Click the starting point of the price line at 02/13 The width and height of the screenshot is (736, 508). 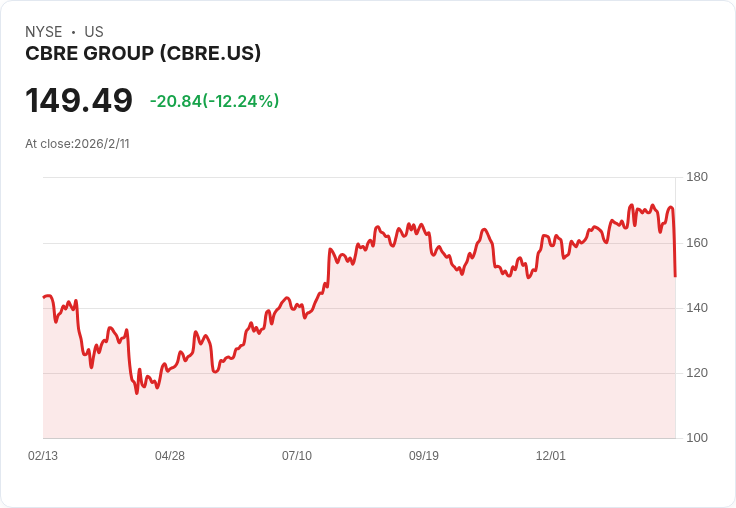click(x=44, y=297)
